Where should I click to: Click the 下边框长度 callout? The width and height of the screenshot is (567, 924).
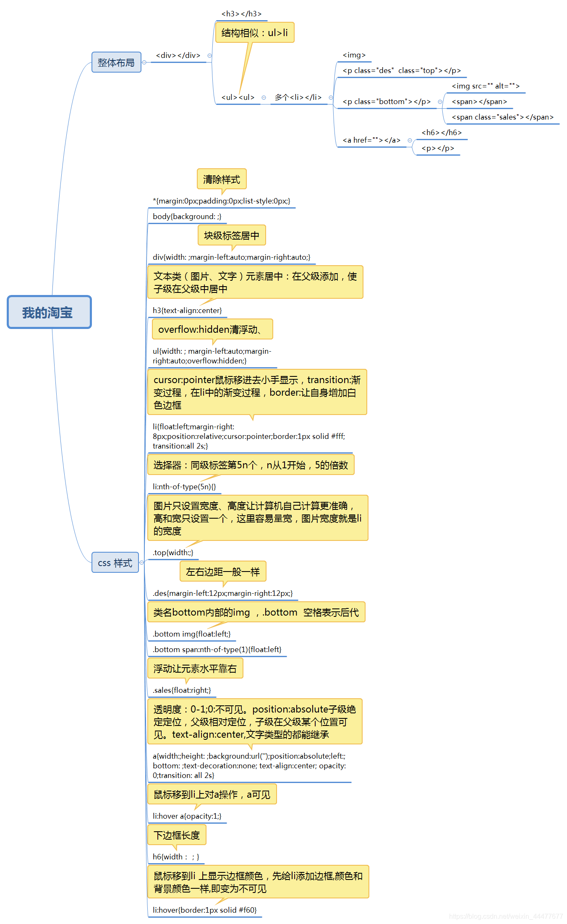[x=177, y=835]
